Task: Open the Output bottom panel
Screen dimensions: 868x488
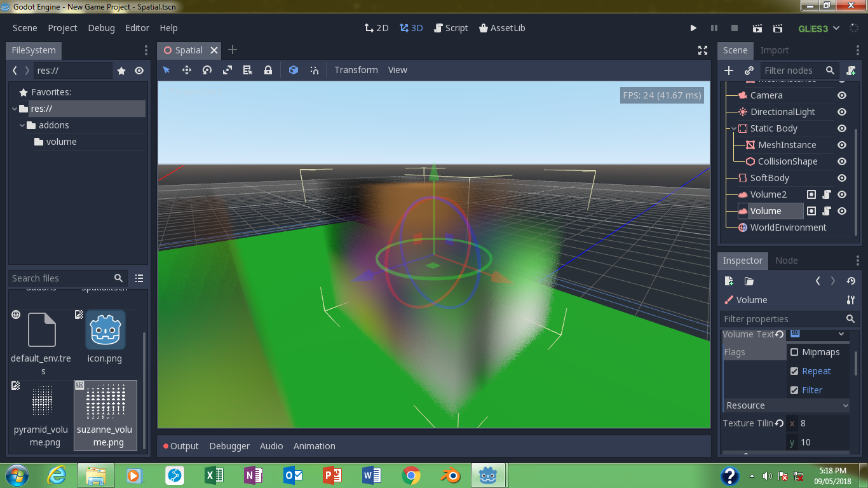Action: 181,446
